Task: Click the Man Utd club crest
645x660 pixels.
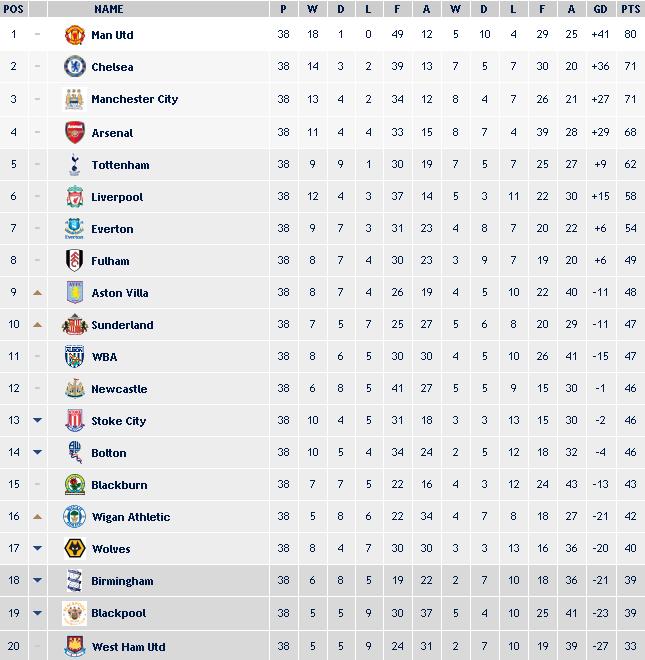Action: click(75, 35)
